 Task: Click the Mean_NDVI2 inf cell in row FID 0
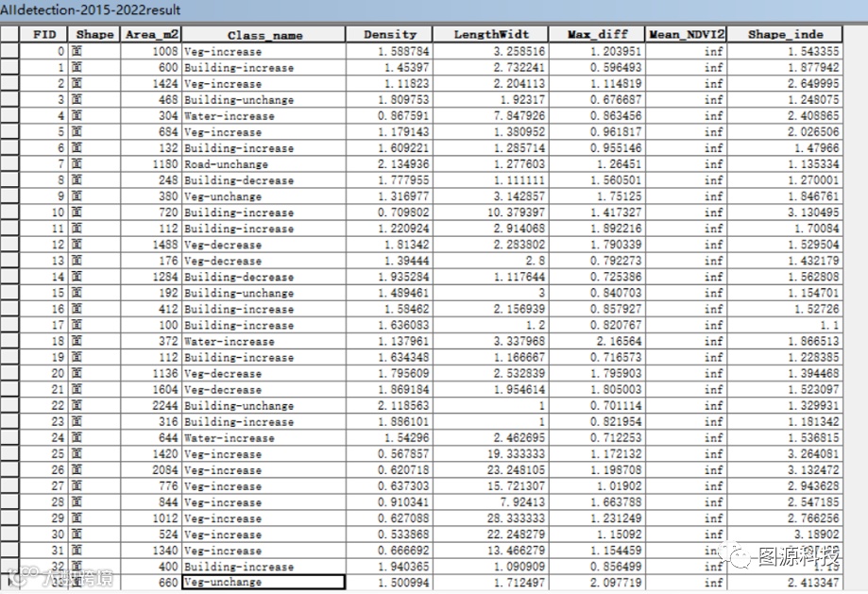click(x=686, y=52)
